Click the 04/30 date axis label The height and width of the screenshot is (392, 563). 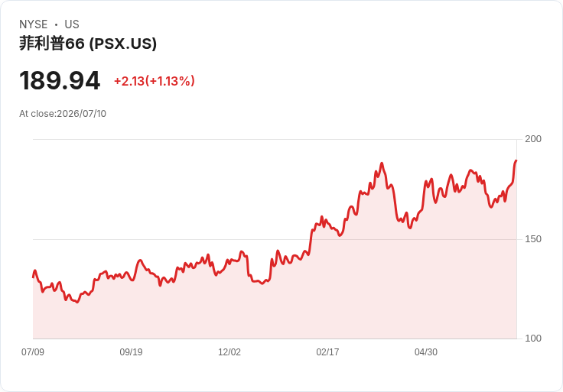point(426,352)
